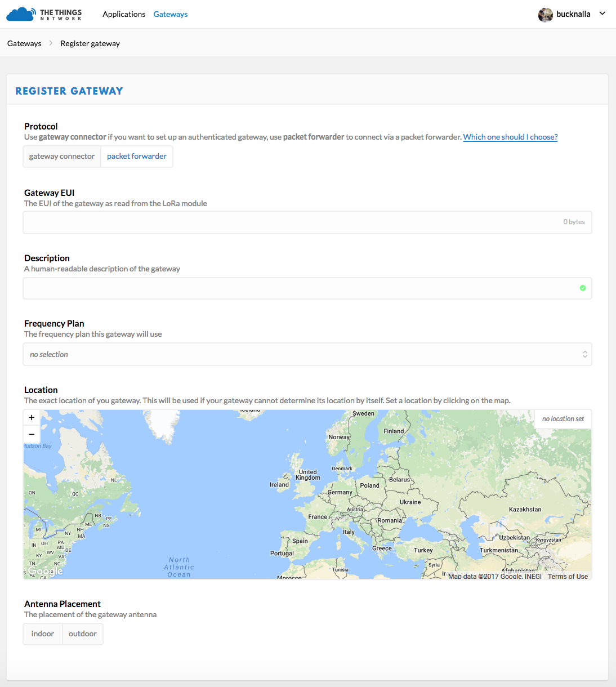The height and width of the screenshot is (687, 616).
Task: Click the Frequency Plan dropdown arrows
Action: point(585,354)
